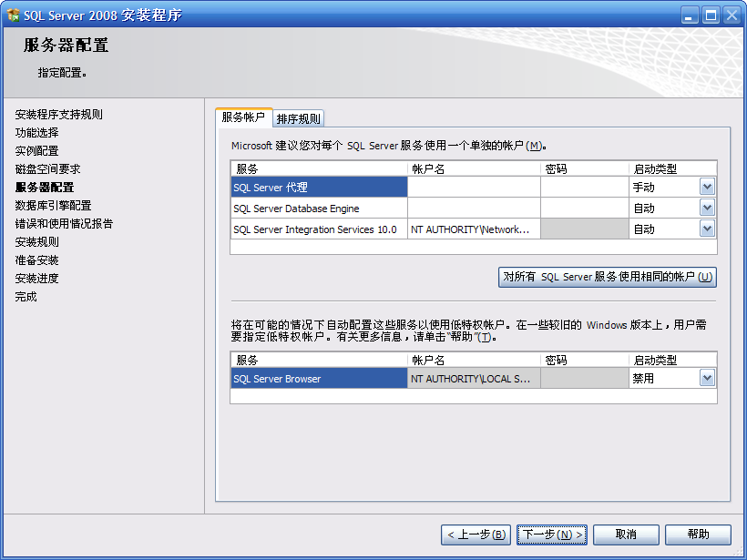Click account name cell for Integration Services

tap(474, 229)
